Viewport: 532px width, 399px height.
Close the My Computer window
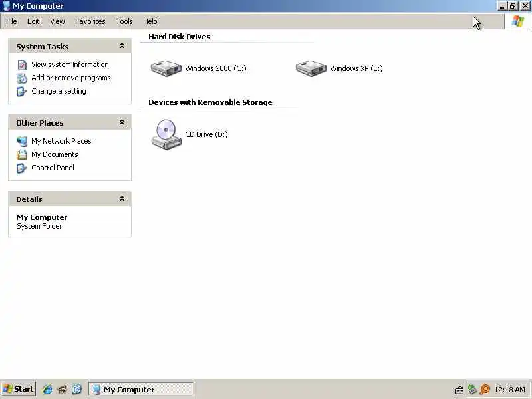click(x=525, y=6)
